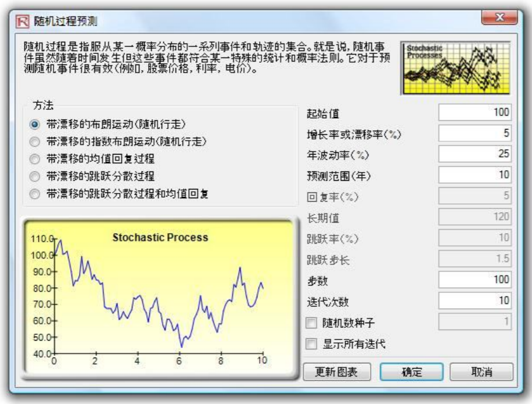Click the 步数 label text
Screen dimensions: 532x404
pos(318,281)
